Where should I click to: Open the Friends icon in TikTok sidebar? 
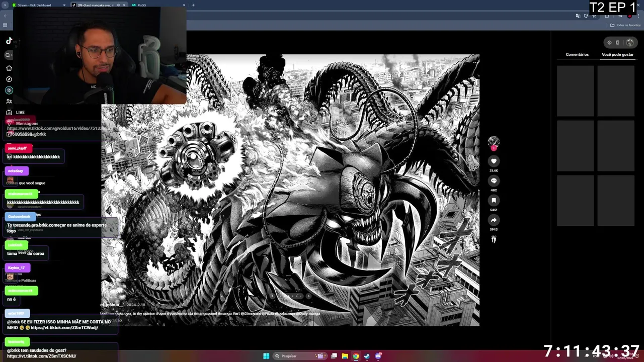9,101
